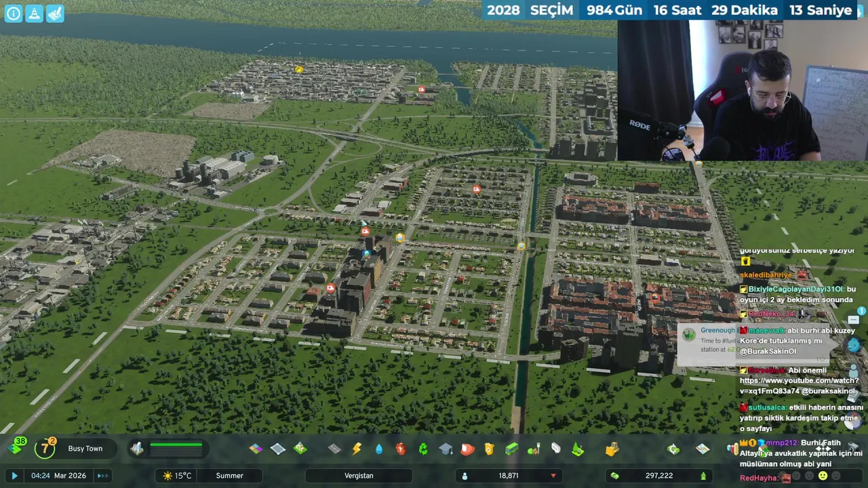The height and width of the screenshot is (488, 868).
Task: Click the green money trend arrow
Action: (703, 476)
